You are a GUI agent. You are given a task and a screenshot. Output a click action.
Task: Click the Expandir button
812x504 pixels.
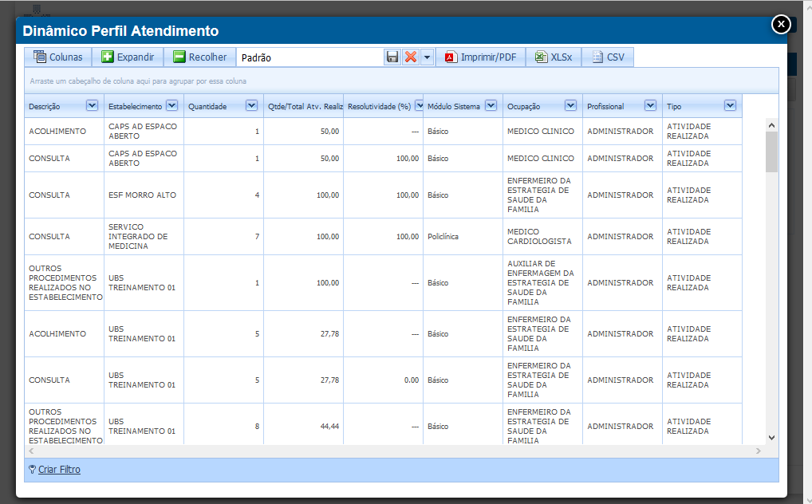coord(128,57)
